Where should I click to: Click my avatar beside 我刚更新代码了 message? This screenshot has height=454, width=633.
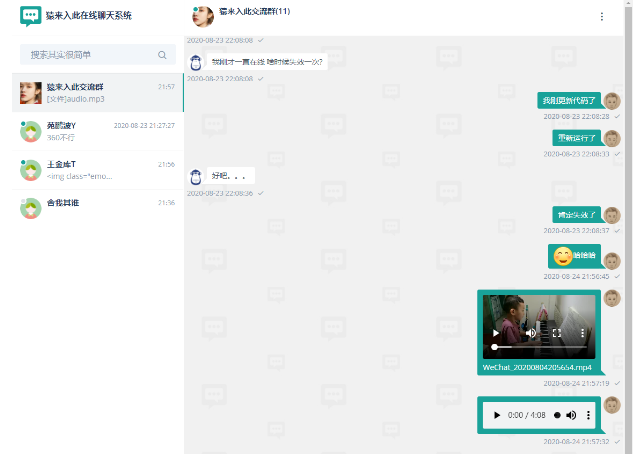[x=612, y=101]
